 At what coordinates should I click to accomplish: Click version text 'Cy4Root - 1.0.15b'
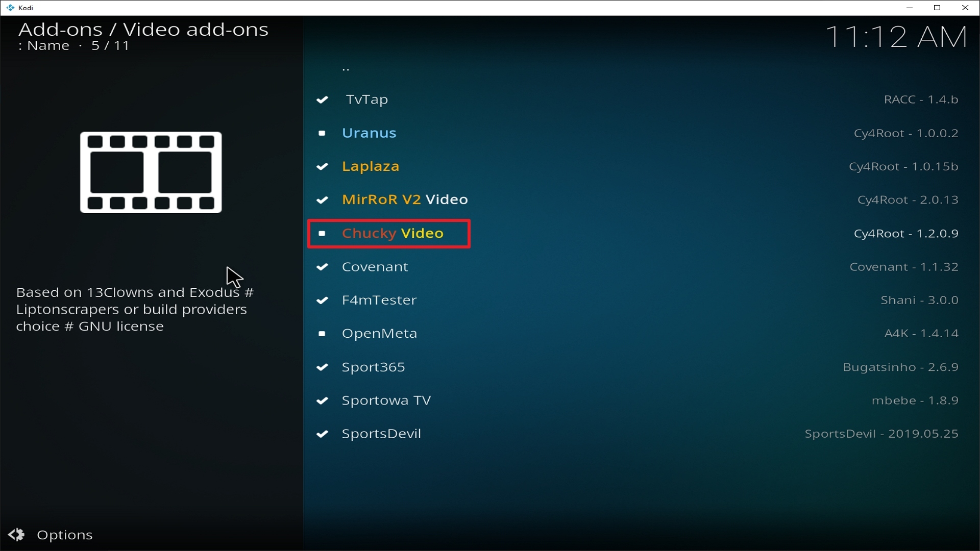coord(903,166)
